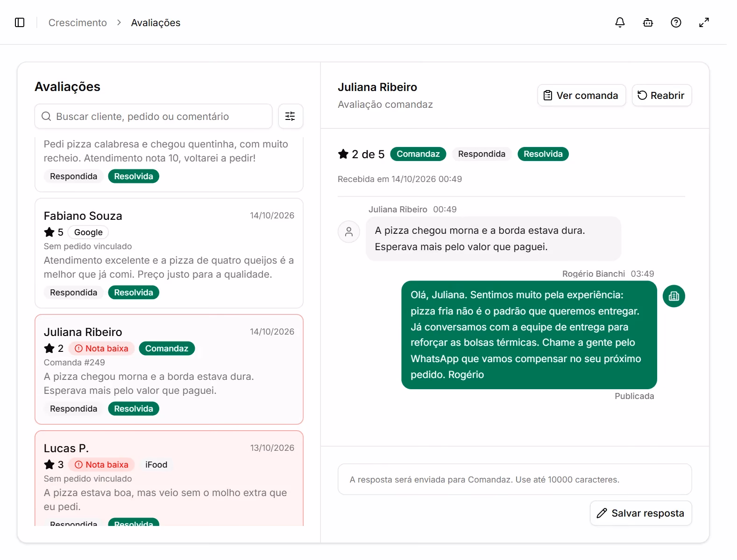The width and height of the screenshot is (737, 560).
Task: Click Comandaz badge on Juliana's list card
Action: click(167, 349)
